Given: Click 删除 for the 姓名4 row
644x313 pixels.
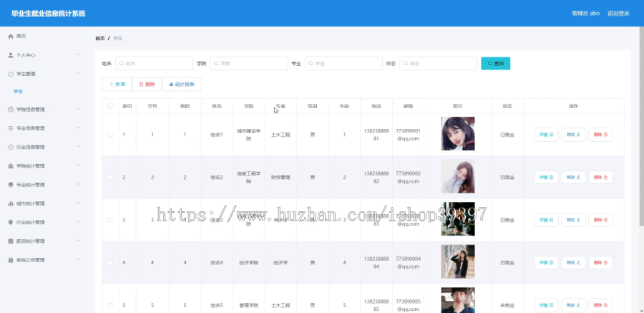Looking at the screenshot, I should point(601,262).
